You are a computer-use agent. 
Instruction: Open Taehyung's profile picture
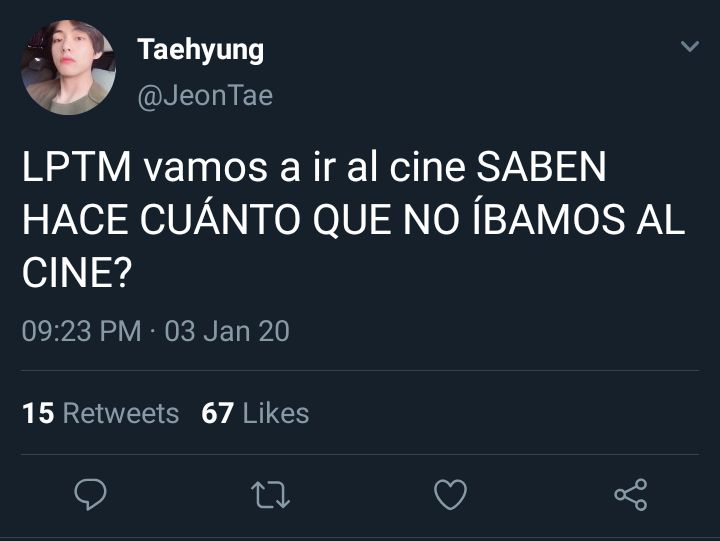click(x=68, y=67)
